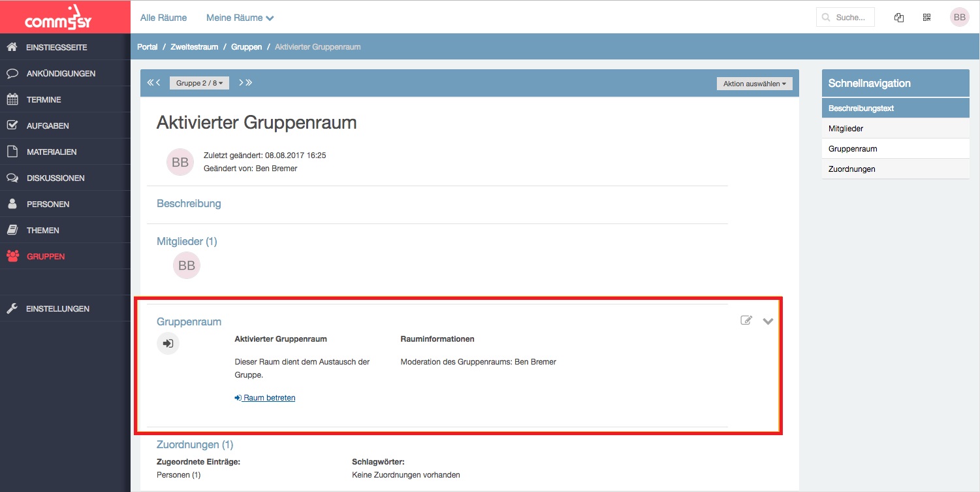Jump to last group with double-right arrow
Image resolution: width=980 pixels, height=492 pixels.
[x=249, y=82]
